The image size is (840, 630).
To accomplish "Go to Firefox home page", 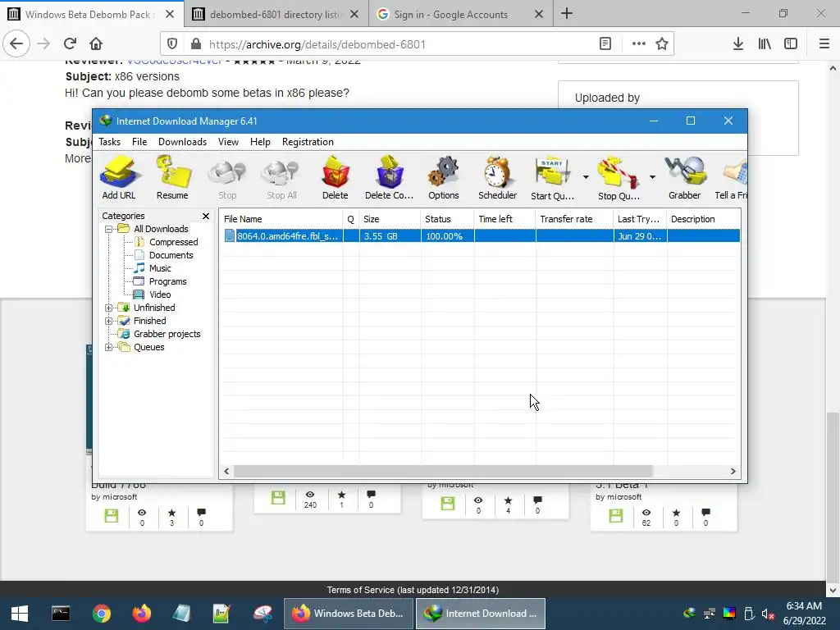I will click(96, 44).
